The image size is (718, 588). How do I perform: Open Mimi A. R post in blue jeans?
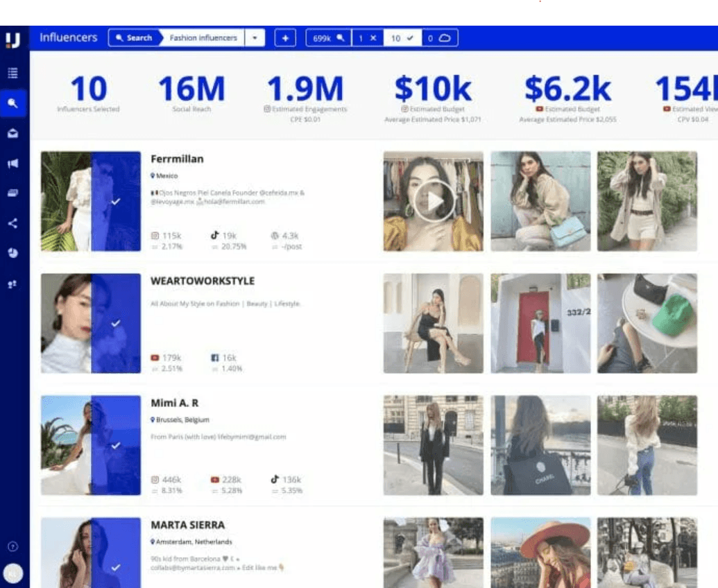[647, 445]
